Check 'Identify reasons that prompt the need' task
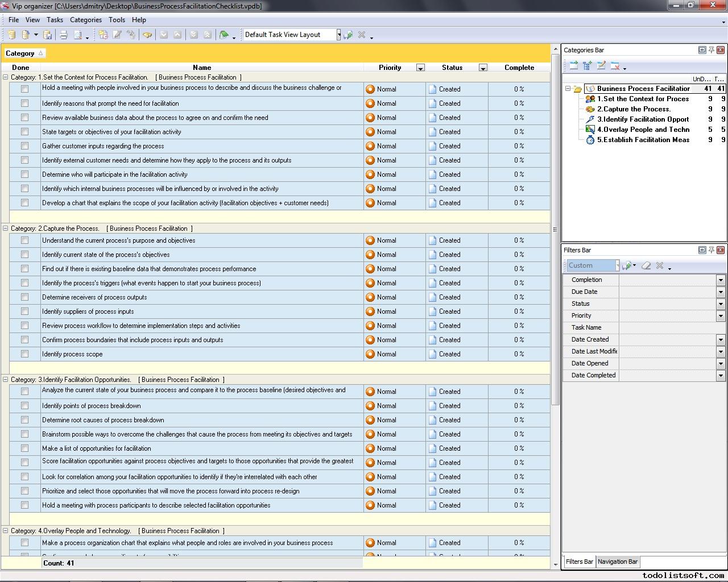 24,103
